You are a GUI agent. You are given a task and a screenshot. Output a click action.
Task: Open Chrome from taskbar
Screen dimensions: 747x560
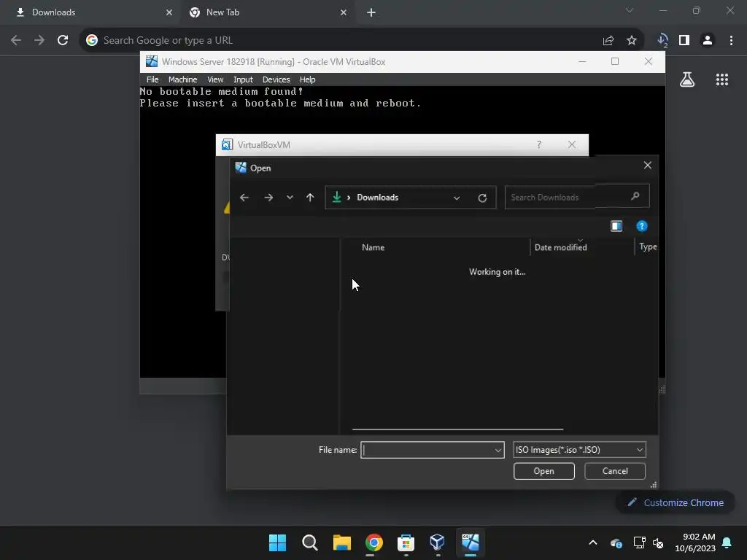click(374, 542)
